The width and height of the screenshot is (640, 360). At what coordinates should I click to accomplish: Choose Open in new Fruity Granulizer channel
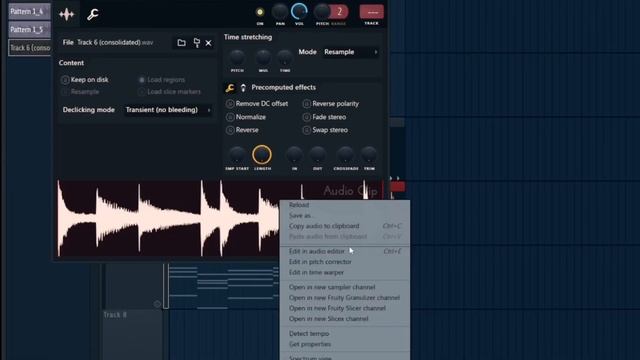345,298
